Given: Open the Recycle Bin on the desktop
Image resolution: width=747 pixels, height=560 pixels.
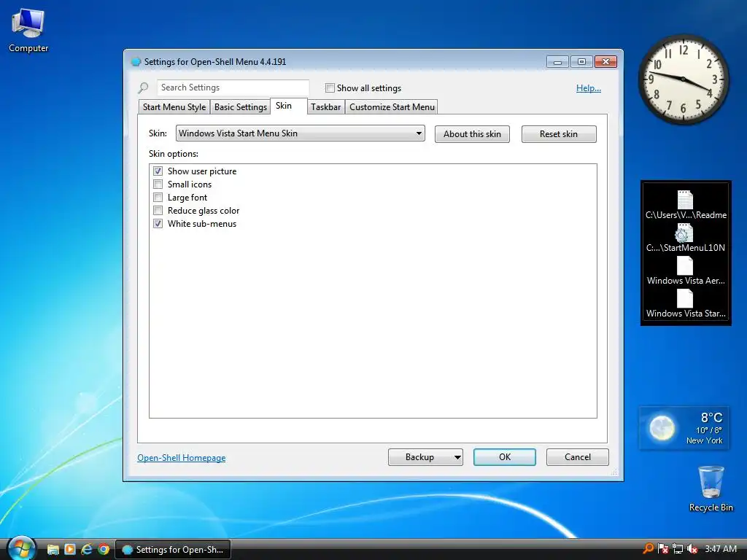Looking at the screenshot, I should (x=711, y=489).
